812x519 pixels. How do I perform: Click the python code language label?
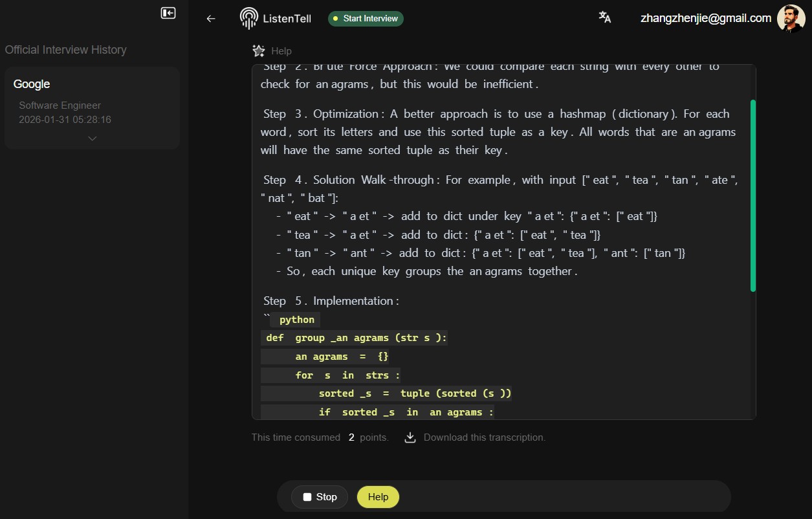pyautogui.click(x=296, y=320)
